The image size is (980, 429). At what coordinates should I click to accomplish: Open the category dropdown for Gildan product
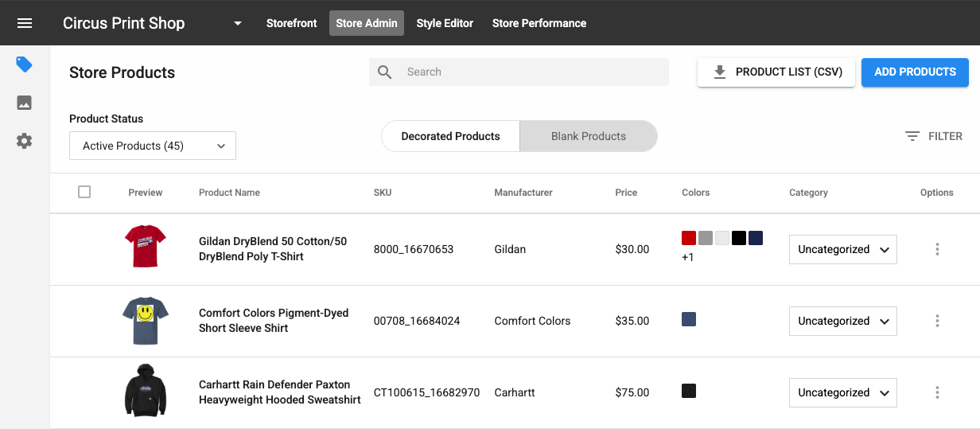pyautogui.click(x=843, y=249)
